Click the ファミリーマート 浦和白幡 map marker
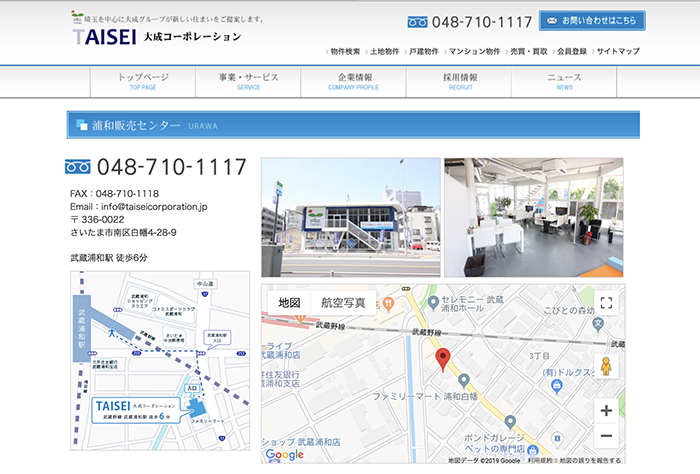The image size is (700, 474). [x=464, y=380]
